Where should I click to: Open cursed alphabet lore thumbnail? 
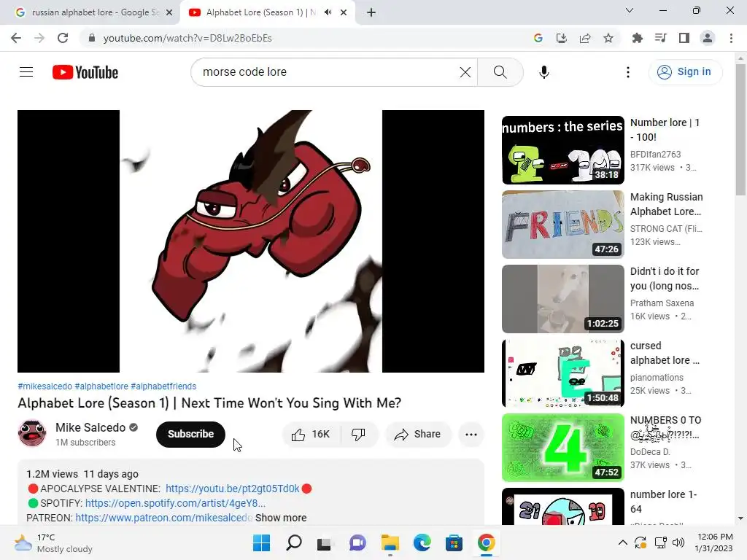pyautogui.click(x=562, y=373)
